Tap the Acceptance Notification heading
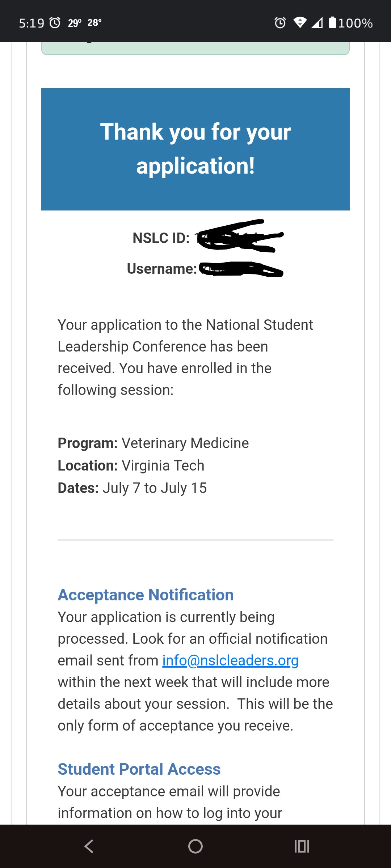The height and width of the screenshot is (868, 391). point(146,595)
